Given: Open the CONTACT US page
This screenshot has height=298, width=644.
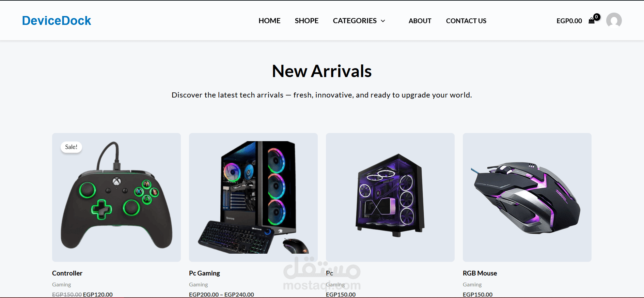Looking at the screenshot, I should click(x=466, y=21).
